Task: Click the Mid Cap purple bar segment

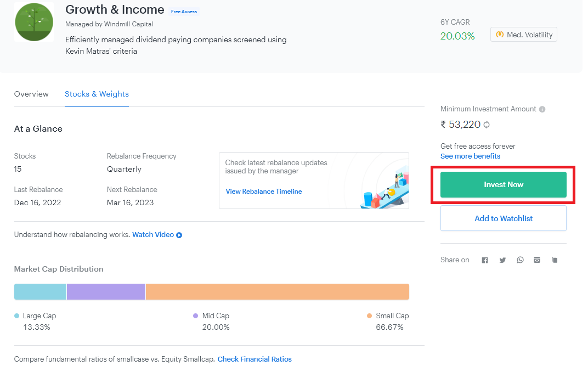Action: click(x=106, y=291)
